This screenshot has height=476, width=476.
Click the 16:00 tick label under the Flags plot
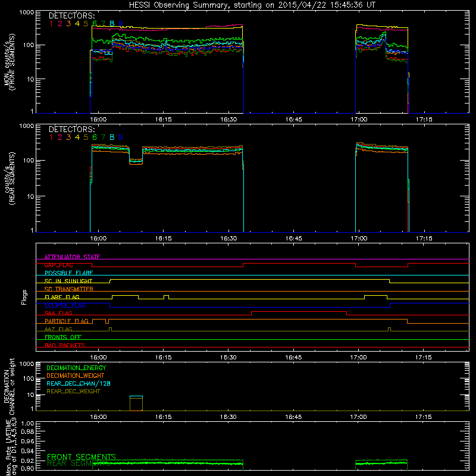(x=98, y=358)
